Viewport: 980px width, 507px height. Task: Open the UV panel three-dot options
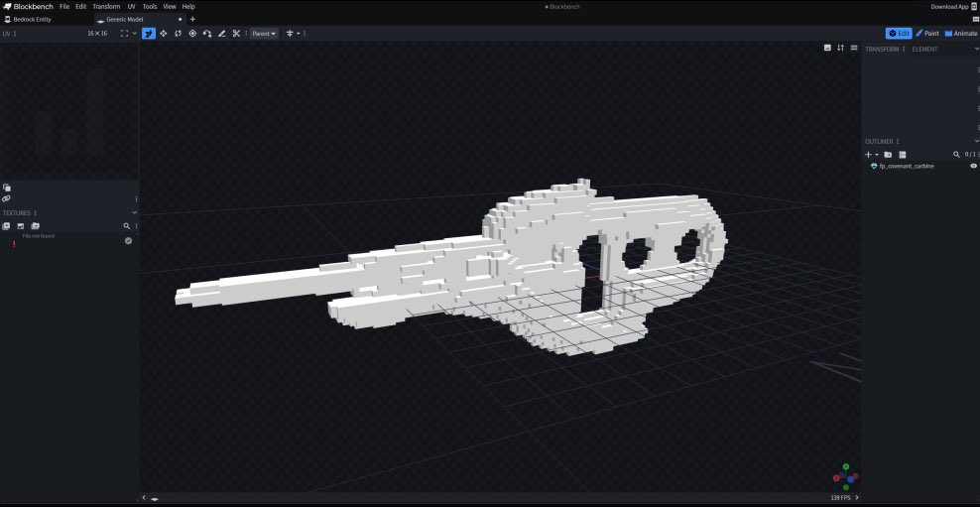coord(15,34)
